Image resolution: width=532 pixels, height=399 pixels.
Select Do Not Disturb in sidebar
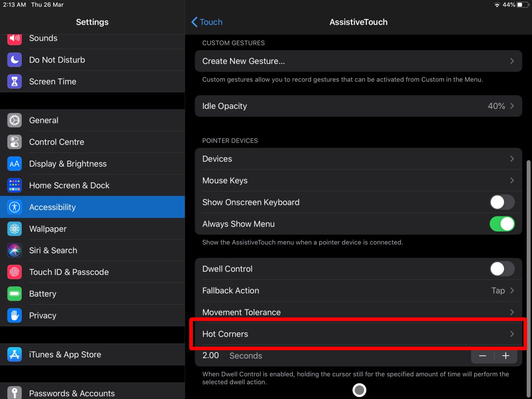(x=92, y=60)
